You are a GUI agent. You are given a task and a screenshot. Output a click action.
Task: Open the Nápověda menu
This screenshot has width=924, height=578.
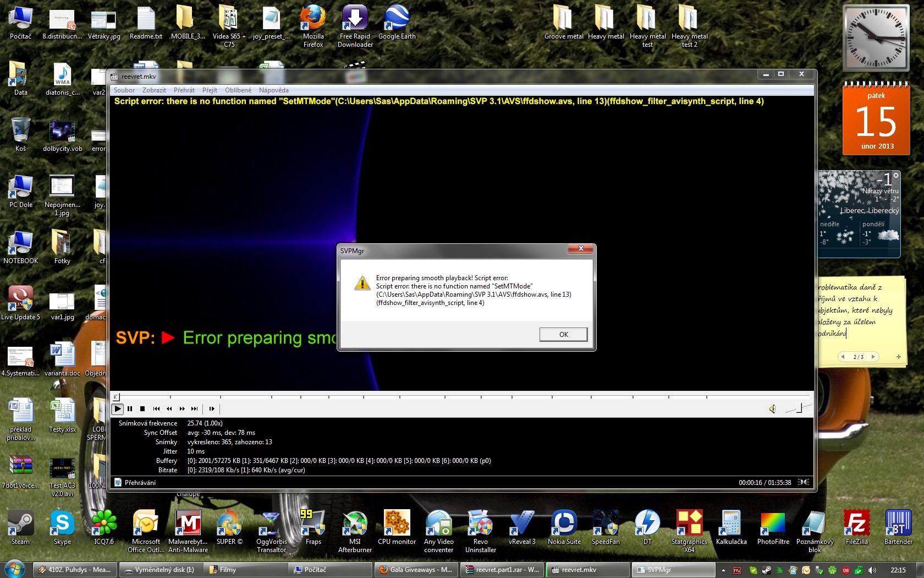tap(273, 90)
